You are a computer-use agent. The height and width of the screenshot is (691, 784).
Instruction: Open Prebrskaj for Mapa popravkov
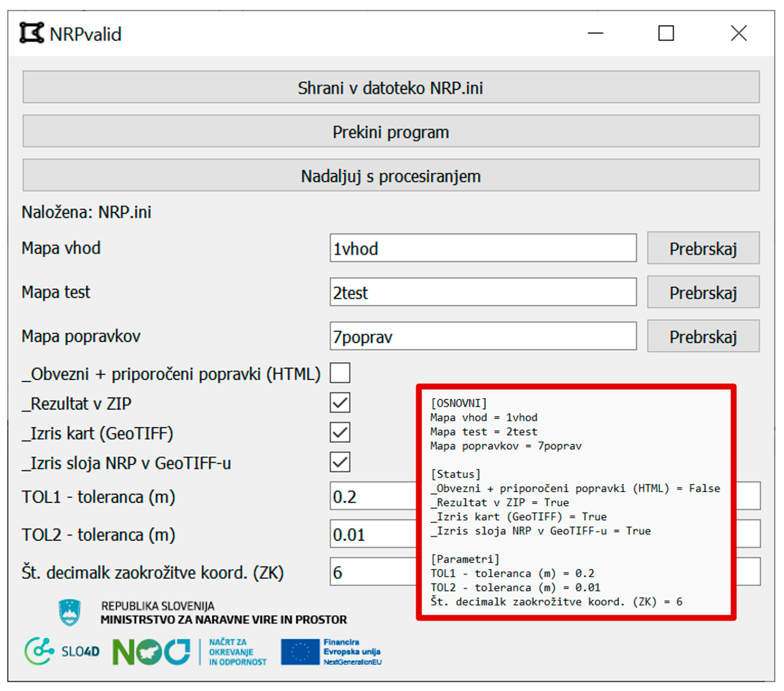703,336
